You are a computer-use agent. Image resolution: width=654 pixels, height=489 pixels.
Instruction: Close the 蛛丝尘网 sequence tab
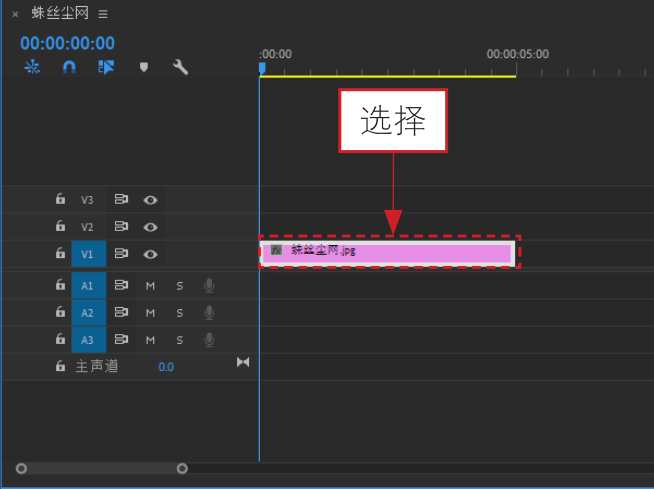[x=15, y=14]
